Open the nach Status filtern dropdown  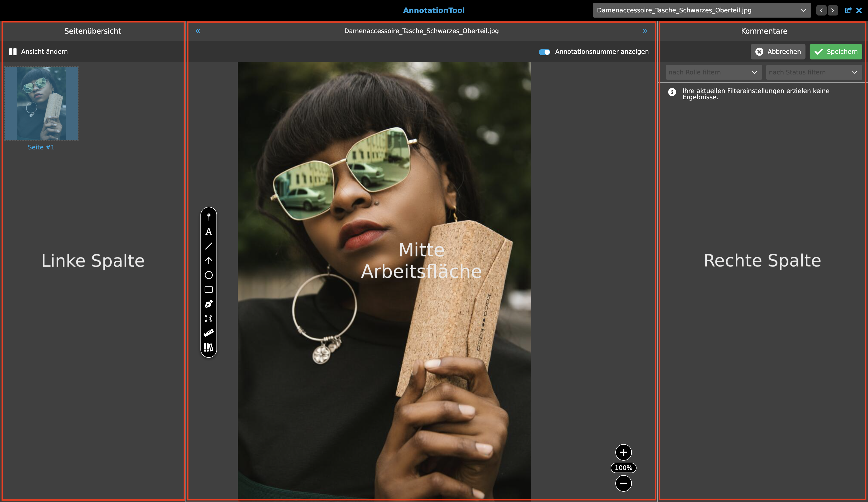coord(813,72)
